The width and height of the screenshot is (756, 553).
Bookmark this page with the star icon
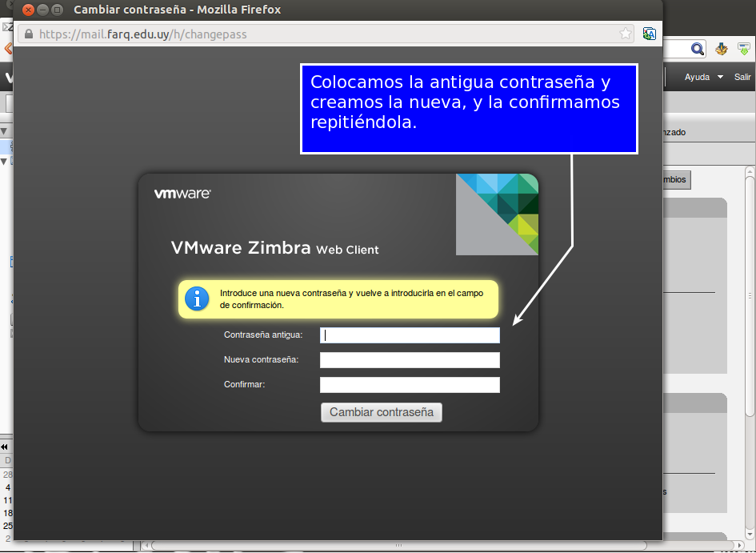click(x=626, y=34)
